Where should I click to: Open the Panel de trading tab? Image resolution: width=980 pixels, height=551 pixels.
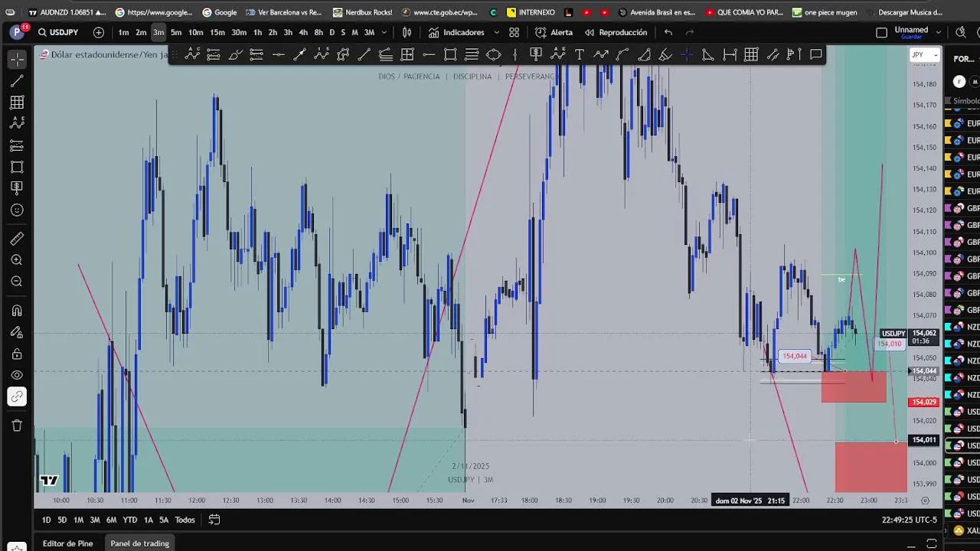(139, 543)
